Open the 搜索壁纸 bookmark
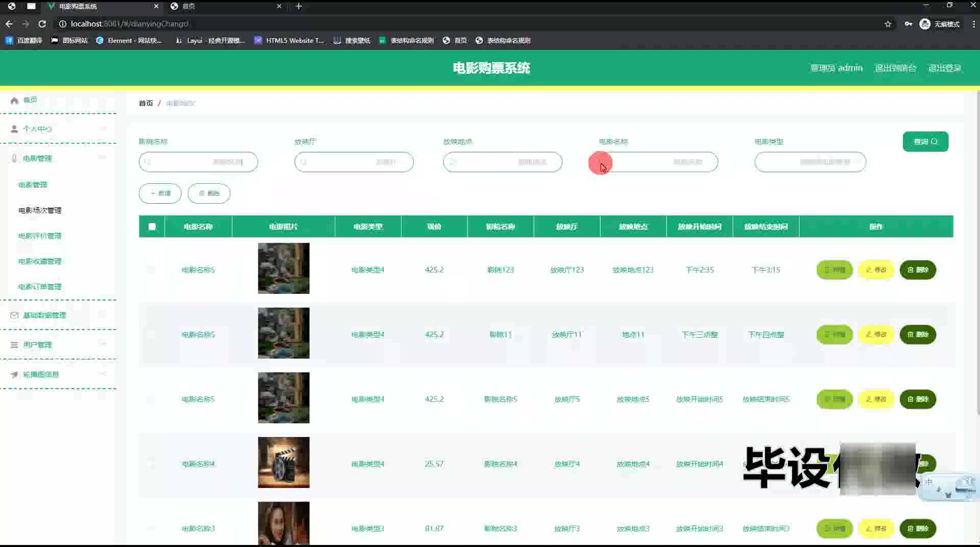This screenshot has width=980, height=547. point(352,40)
